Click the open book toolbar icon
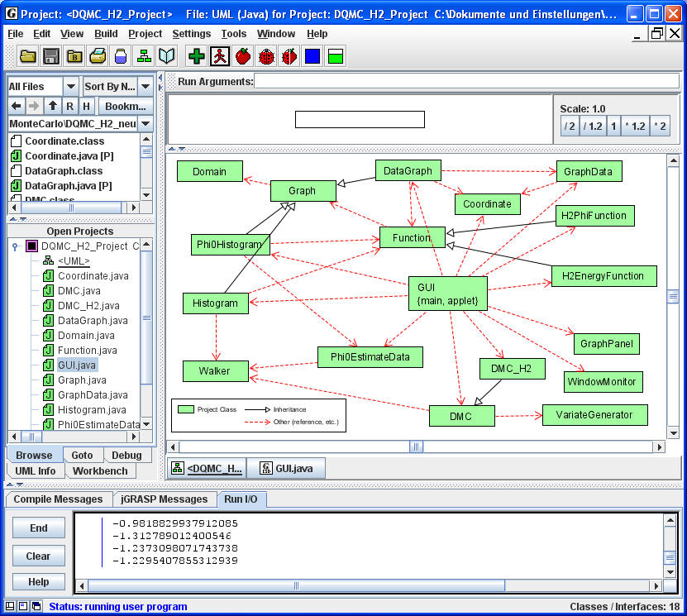687x616 pixels. click(167, 56)
